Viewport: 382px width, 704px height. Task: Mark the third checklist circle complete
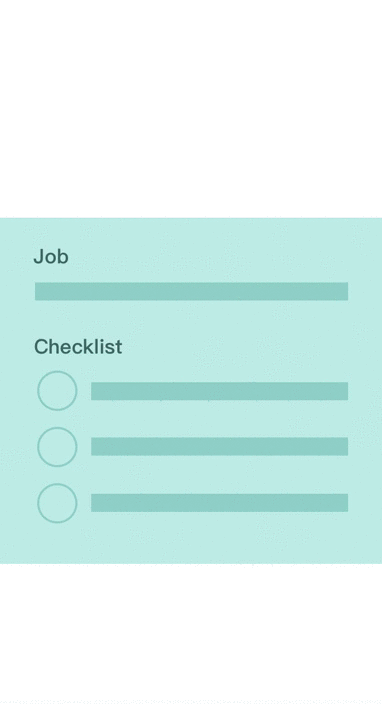tap(57, 503)
